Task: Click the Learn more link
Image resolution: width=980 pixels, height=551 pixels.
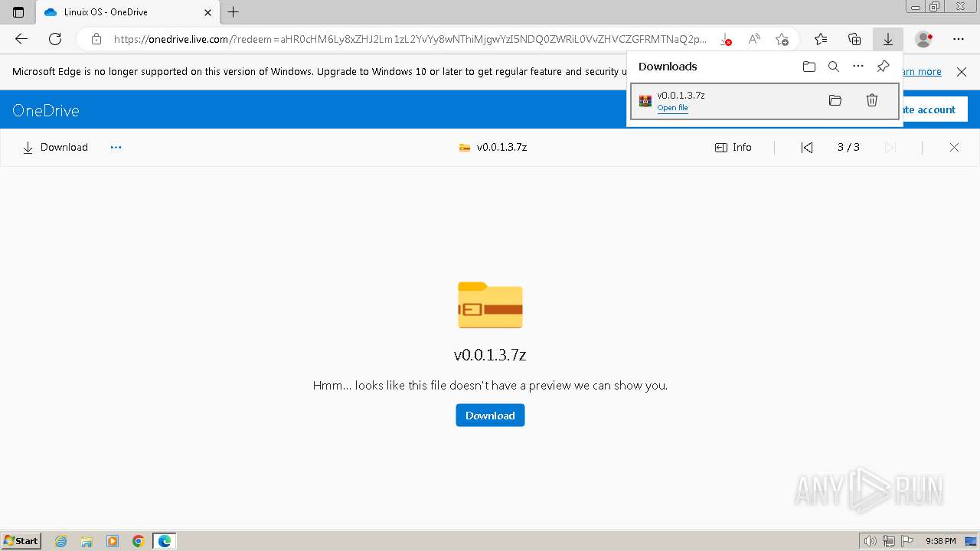Action: pyautogui.click(x=923, y=72)
